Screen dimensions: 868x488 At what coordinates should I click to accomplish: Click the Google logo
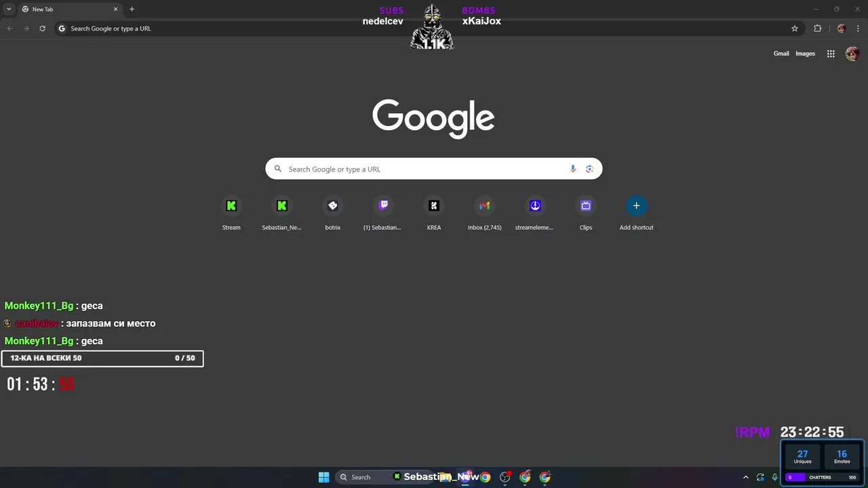pos(433,119)
